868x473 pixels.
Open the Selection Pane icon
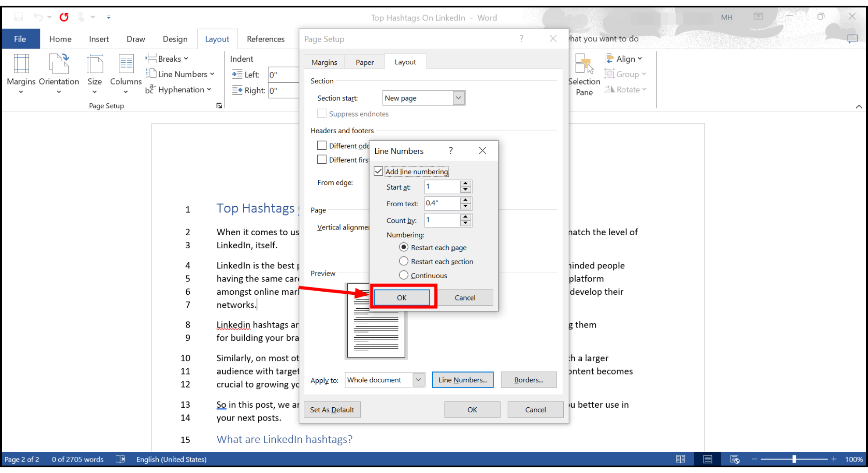584,64
